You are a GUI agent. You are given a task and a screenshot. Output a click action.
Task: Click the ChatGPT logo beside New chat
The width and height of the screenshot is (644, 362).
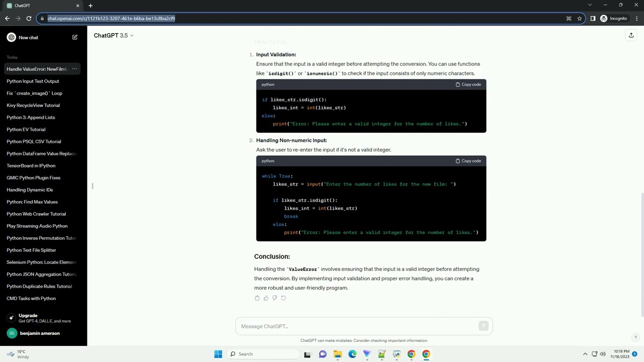[x=11, y=37]
